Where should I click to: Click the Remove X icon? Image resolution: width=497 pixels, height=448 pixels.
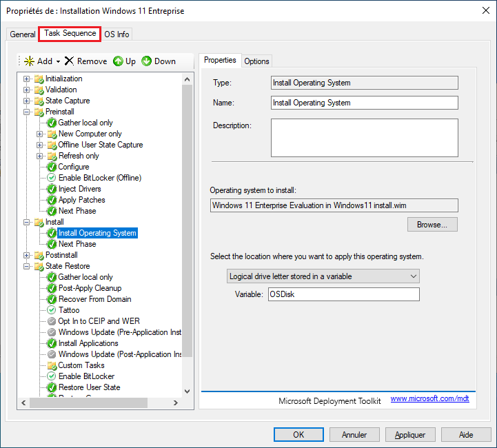click(69, 61)
